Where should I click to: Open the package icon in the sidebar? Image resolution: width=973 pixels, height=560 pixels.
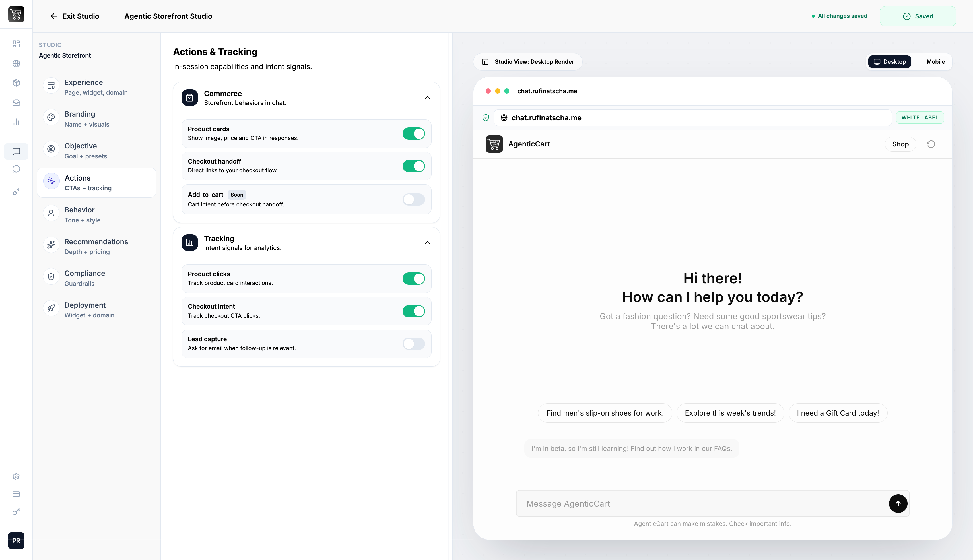pos(16,83)
